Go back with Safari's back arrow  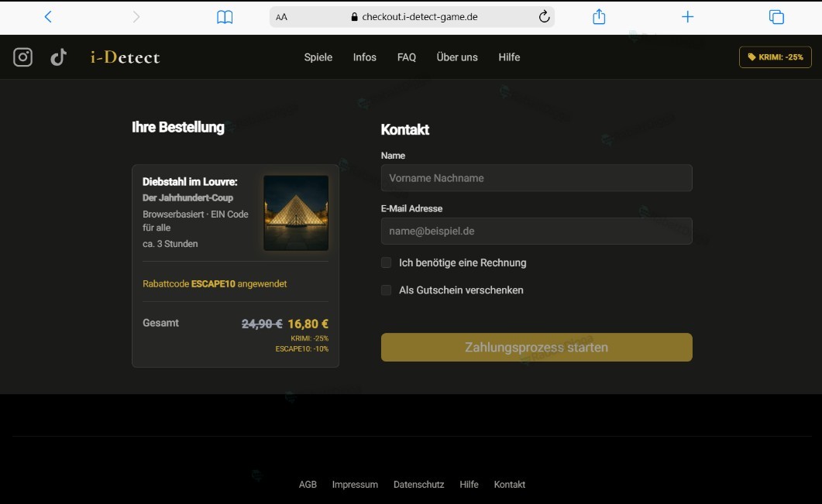(x=48, y=17)
